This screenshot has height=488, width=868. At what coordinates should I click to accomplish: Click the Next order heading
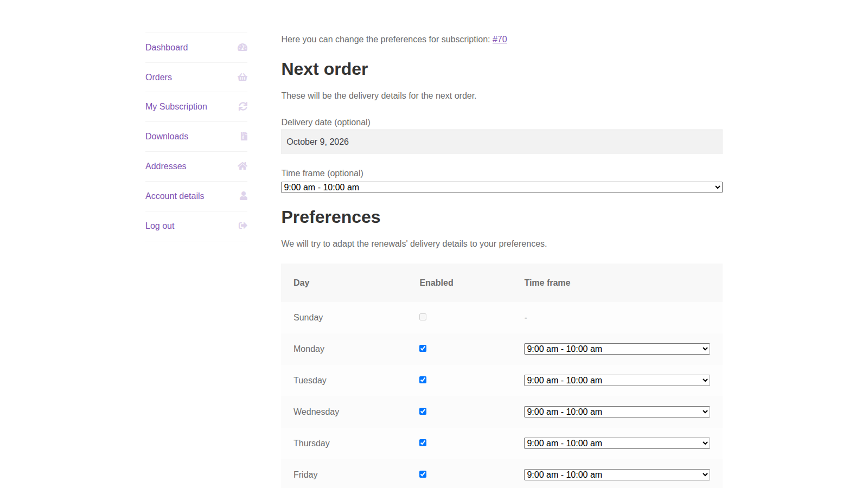(324, 69)
